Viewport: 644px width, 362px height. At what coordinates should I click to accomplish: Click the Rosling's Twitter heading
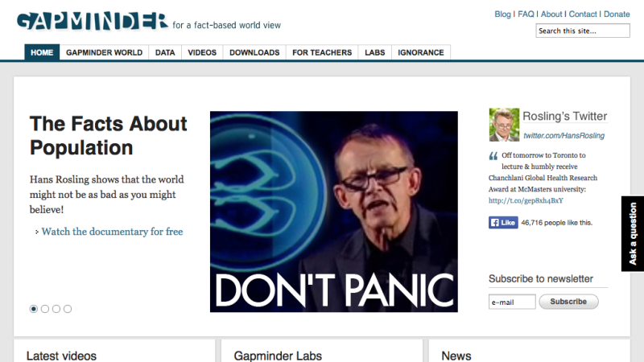tap(565, 116)
